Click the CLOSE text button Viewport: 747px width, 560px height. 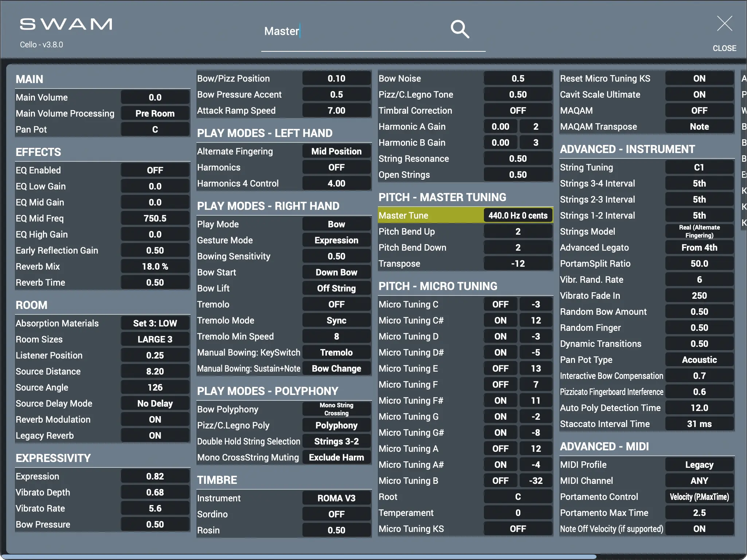(724, 48)
